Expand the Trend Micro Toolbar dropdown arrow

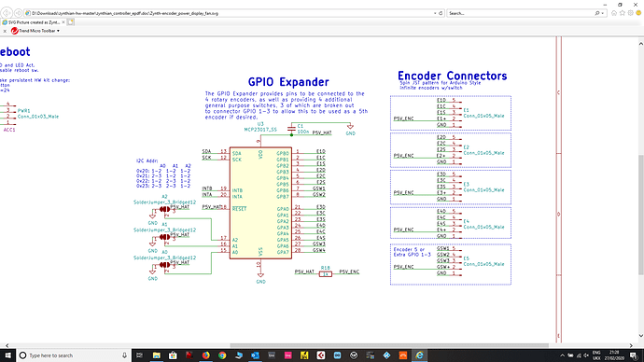[58, 31]
